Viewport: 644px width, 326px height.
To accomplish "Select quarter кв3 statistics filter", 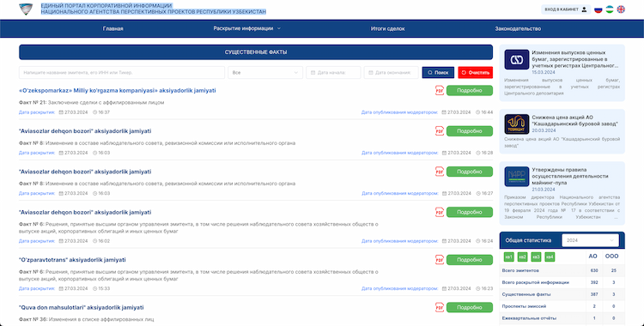I will pos(536,257).
